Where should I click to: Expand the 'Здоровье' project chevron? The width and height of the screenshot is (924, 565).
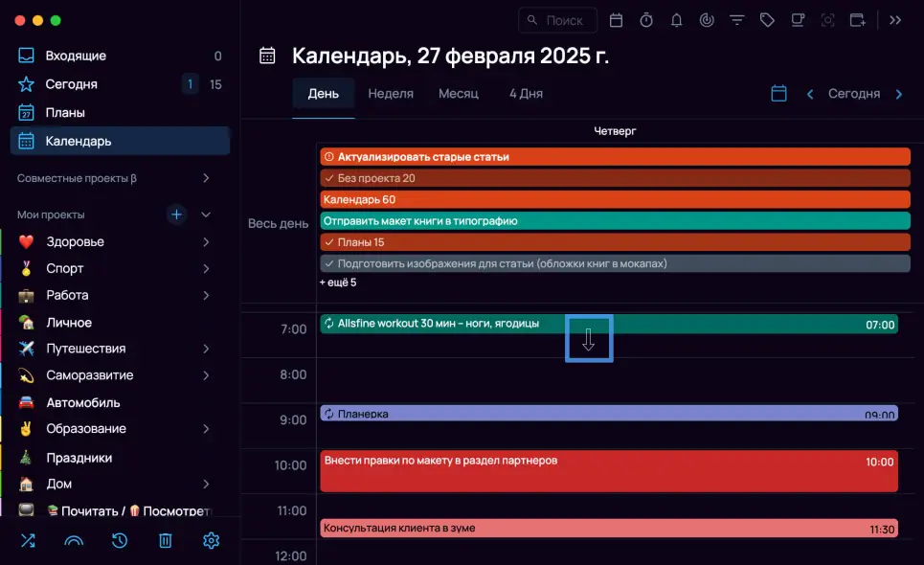pos(206,242)
